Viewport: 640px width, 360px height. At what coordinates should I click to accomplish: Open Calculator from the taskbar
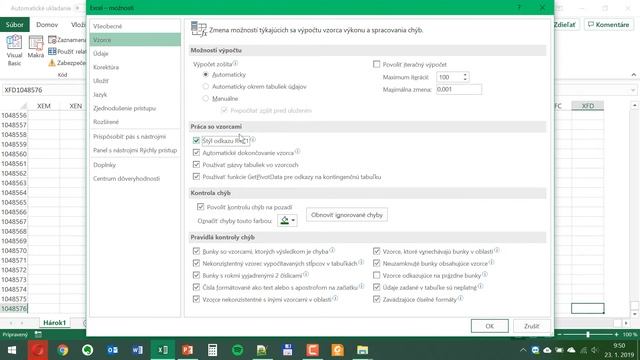[x=212, y=350]
